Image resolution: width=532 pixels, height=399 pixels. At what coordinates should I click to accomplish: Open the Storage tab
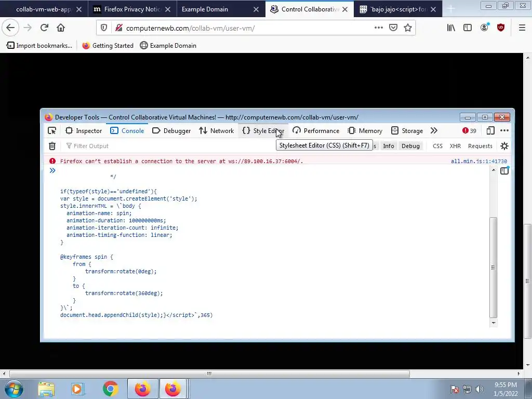(x=407, y=130)
